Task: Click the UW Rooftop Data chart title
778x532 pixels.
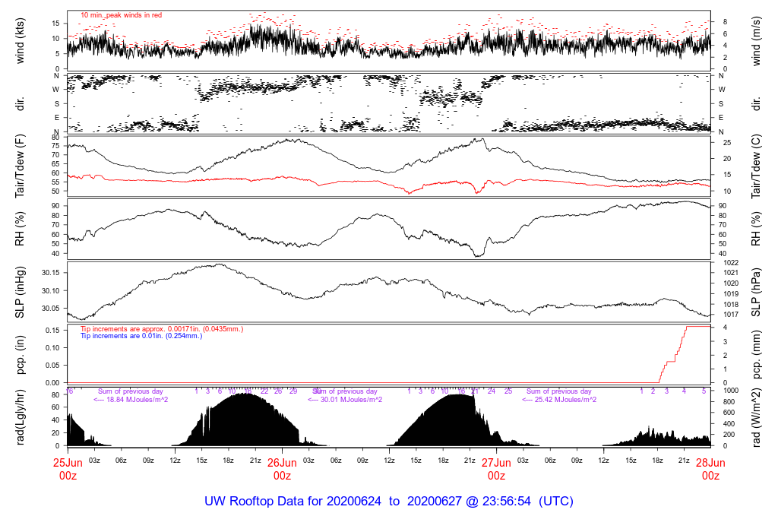Action: tap(389, 502)
